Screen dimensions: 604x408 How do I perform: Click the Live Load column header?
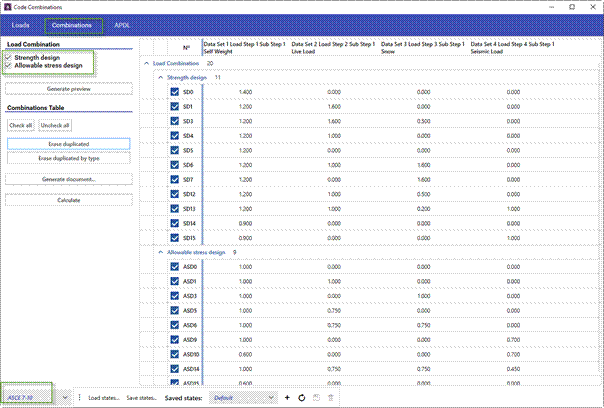tap(334, 48)
